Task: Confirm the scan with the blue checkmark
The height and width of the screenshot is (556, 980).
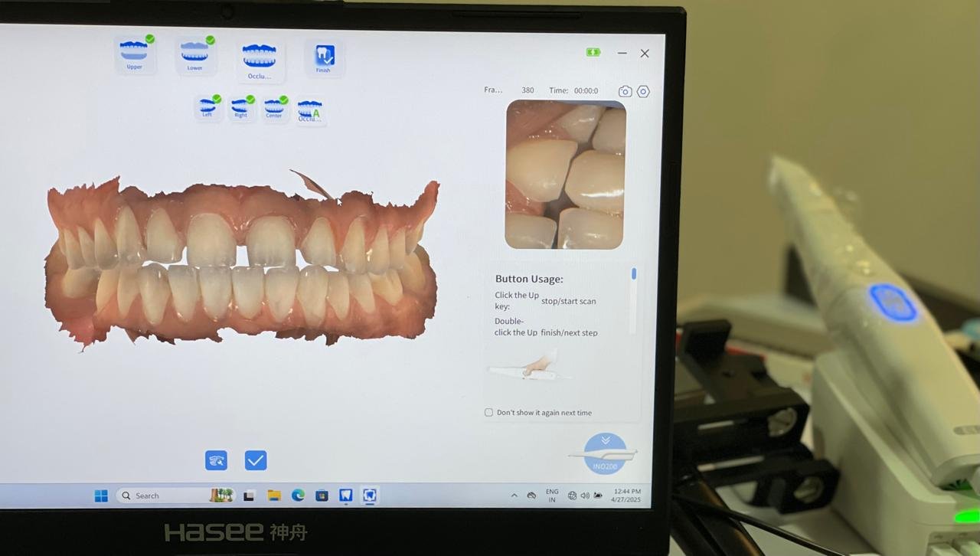Action: (x=256, y=460)
